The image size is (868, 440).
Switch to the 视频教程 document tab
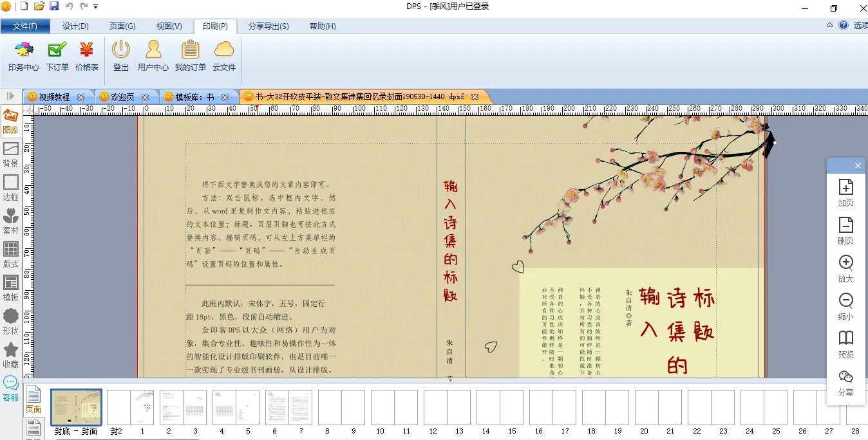[x=54, y=97]
